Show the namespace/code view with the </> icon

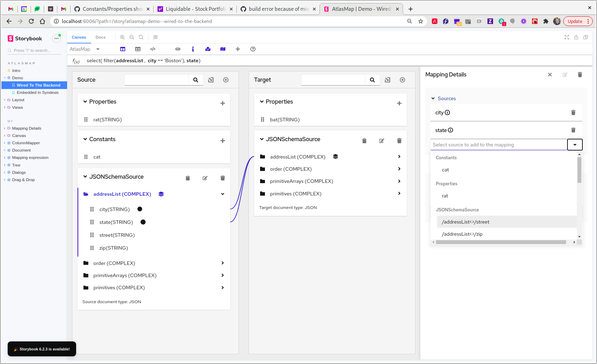pos(153,49)
